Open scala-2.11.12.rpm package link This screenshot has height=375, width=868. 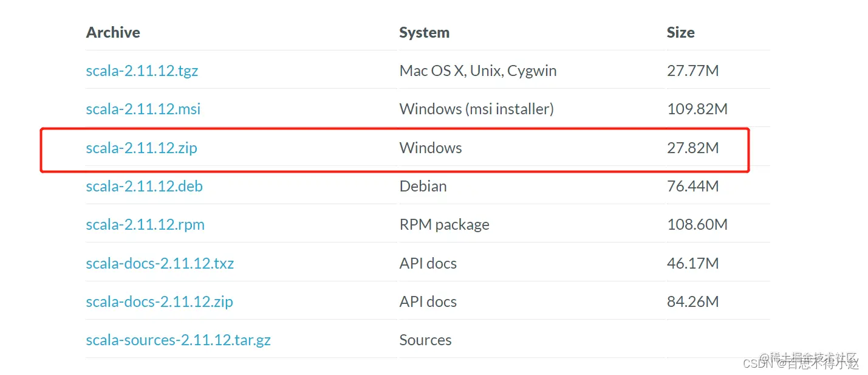coord(145,225)
